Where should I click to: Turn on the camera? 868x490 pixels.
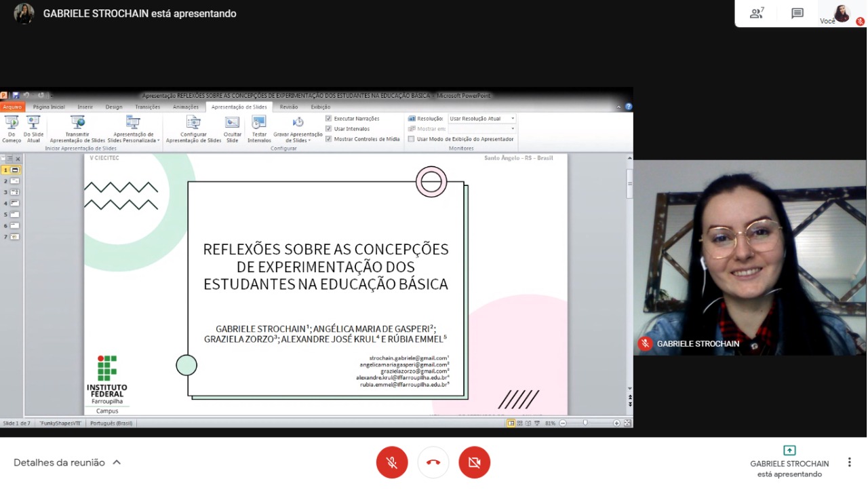tap(474, 462)
